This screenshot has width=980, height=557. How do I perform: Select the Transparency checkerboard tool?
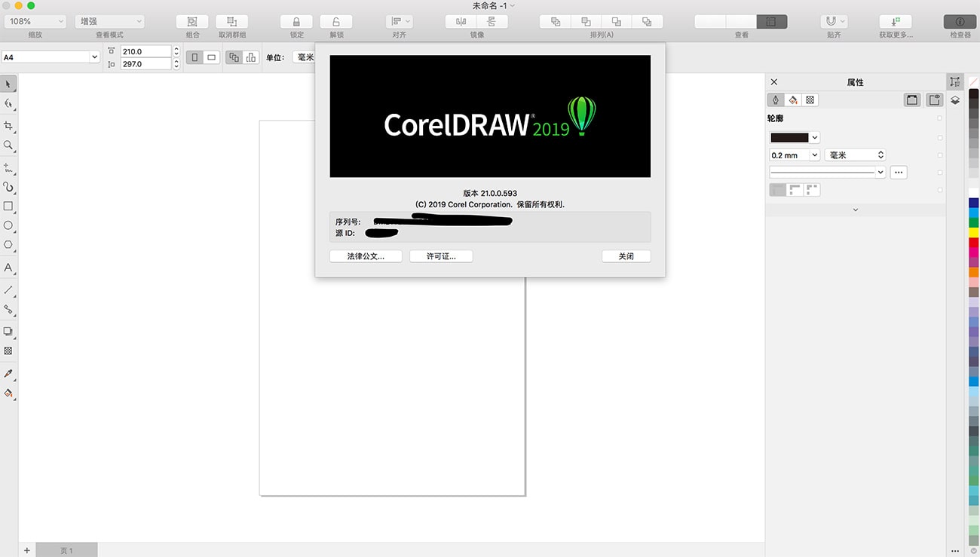pos(8,350)
